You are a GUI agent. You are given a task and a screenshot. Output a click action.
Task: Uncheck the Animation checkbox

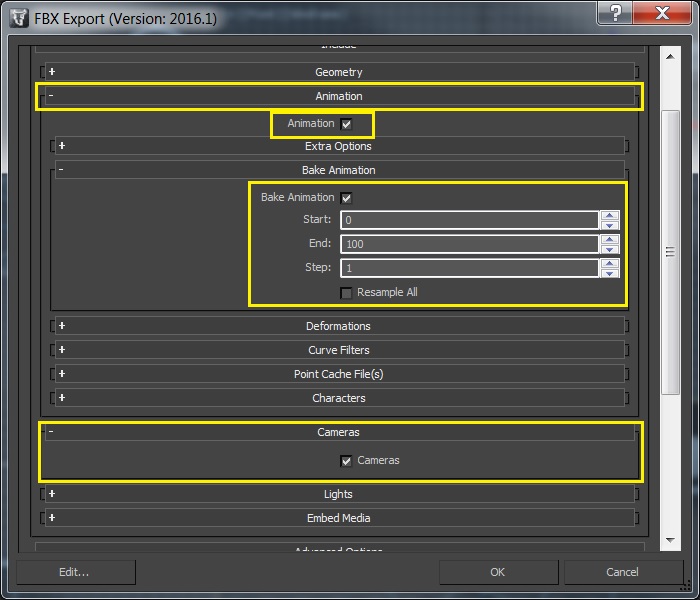pos(346,124)
